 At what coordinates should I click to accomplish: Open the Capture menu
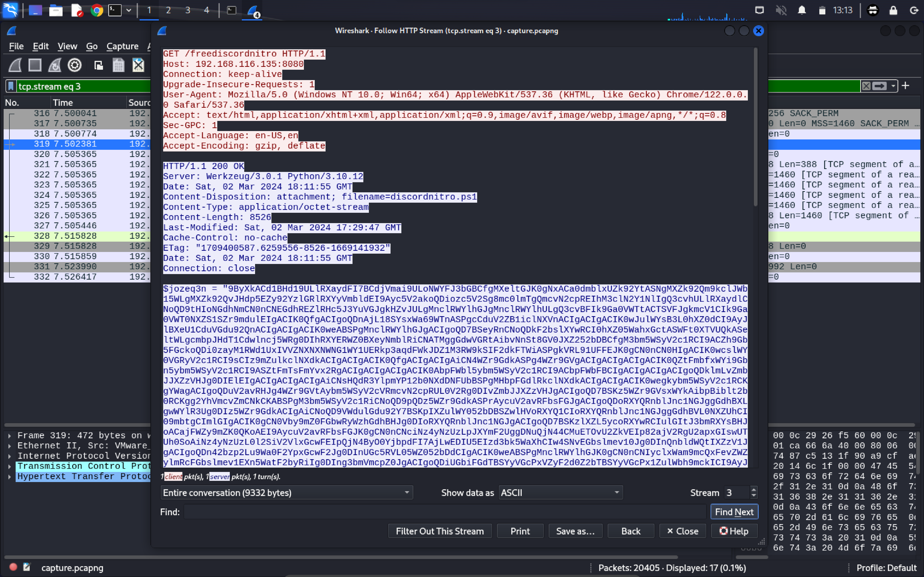(122, 46)
